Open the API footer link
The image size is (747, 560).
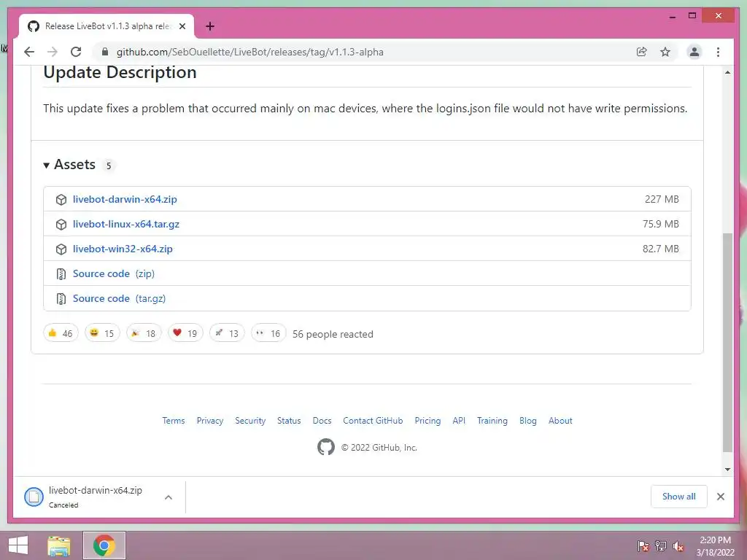[x=459, y=421]
